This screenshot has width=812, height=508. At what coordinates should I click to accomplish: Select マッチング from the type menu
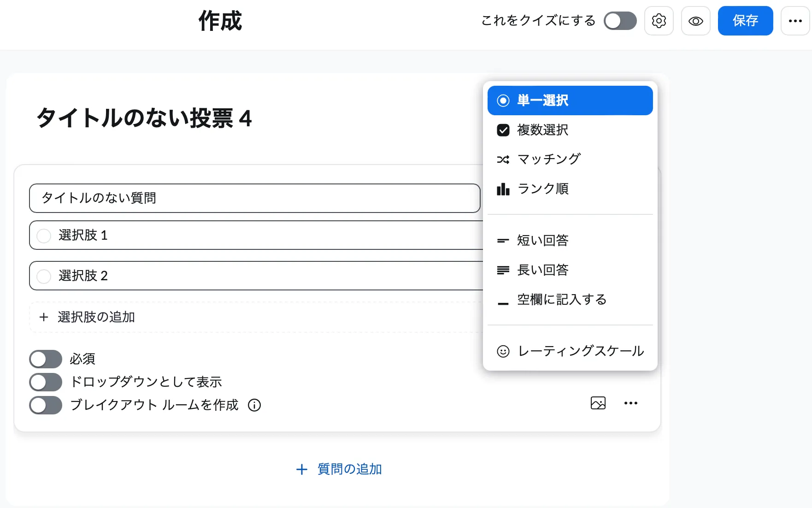point(549,159)
